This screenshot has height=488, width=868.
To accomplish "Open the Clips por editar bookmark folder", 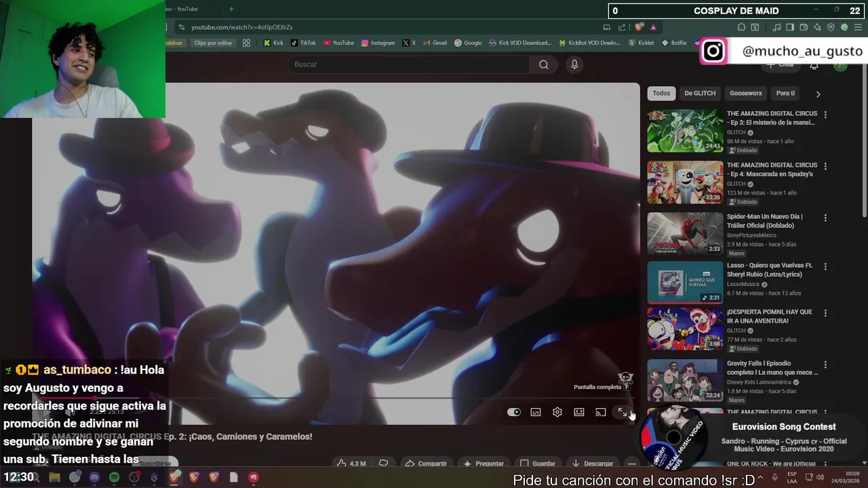I will (213, 43).
